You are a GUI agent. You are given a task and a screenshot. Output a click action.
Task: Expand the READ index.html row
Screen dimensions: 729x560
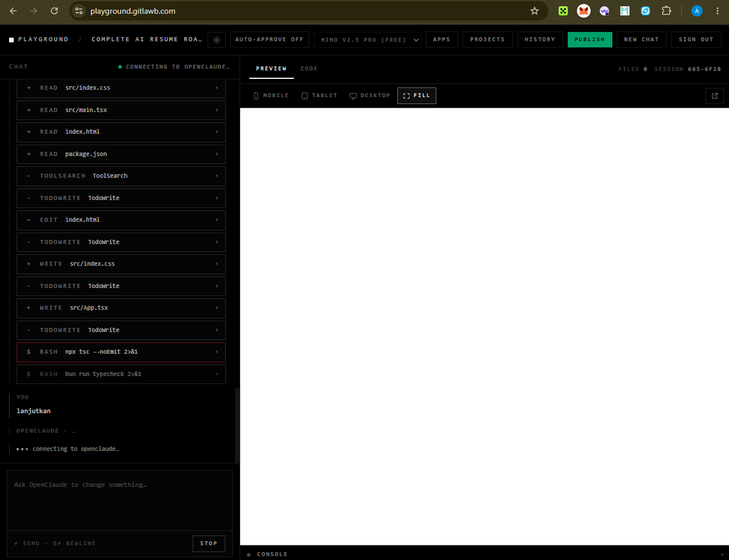pyautogui.click(x=121, y=132)
